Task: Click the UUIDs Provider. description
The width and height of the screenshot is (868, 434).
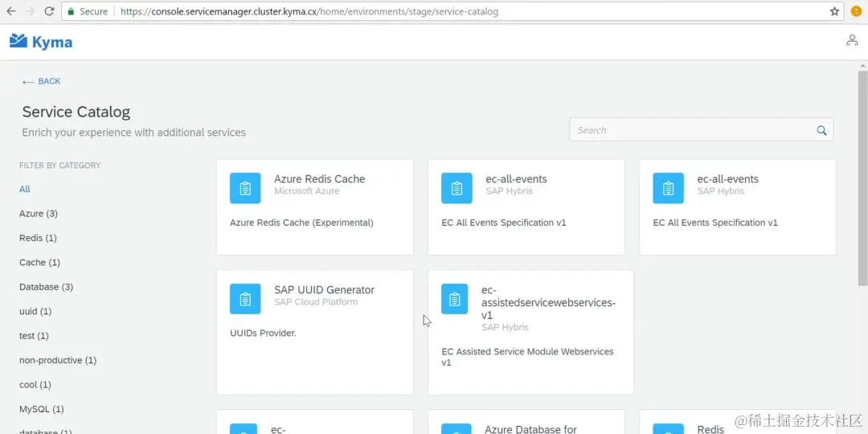Action: (x=263, y=334)
